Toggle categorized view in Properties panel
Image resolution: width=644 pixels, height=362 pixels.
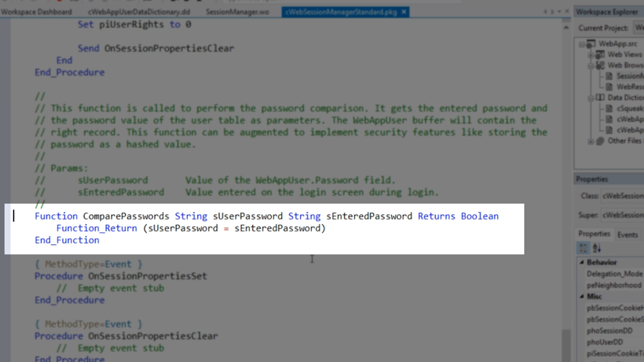pos(583,248)
